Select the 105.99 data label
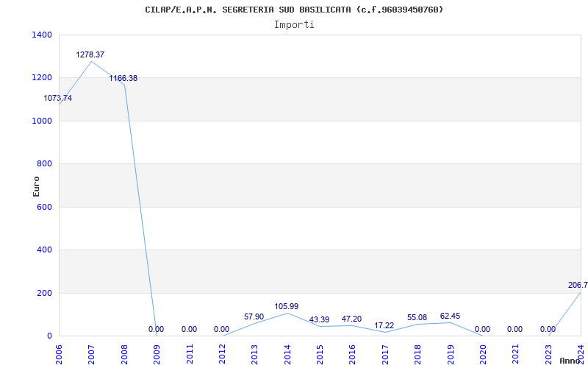The image size is (588, 368). [287, 307]
